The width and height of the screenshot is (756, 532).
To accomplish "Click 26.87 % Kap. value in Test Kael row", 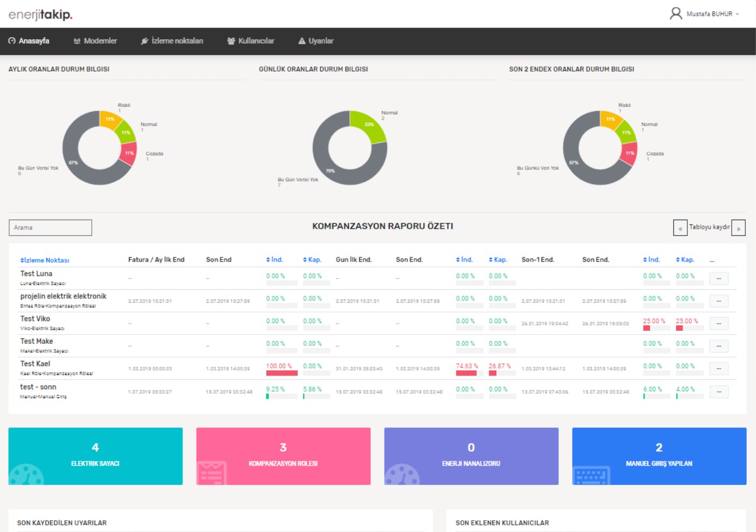I will (x=500, y=366).
